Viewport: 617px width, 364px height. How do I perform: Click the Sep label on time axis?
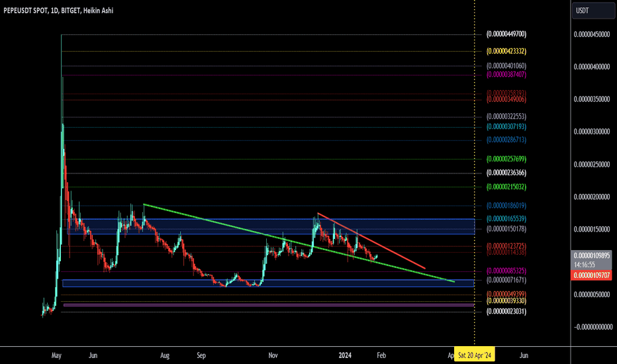pyautogui.click(x=201, y=355)
